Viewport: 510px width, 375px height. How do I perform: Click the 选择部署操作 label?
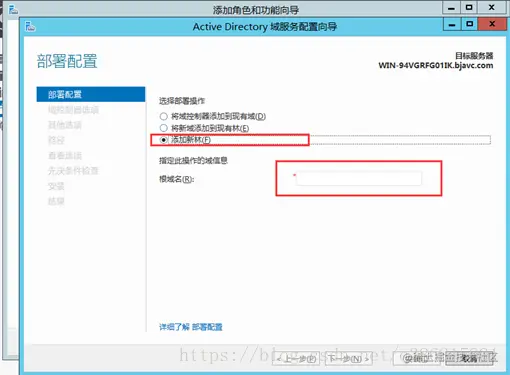tap(182, 101)
